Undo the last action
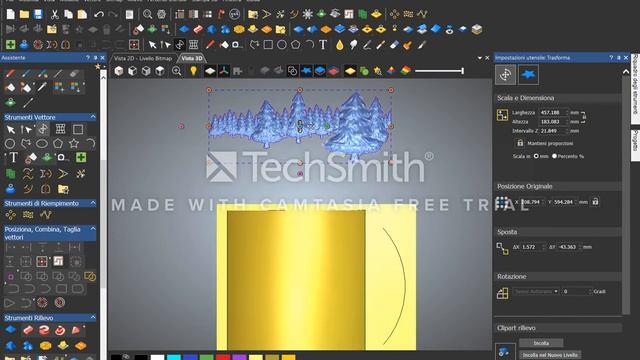 point(98,14)
